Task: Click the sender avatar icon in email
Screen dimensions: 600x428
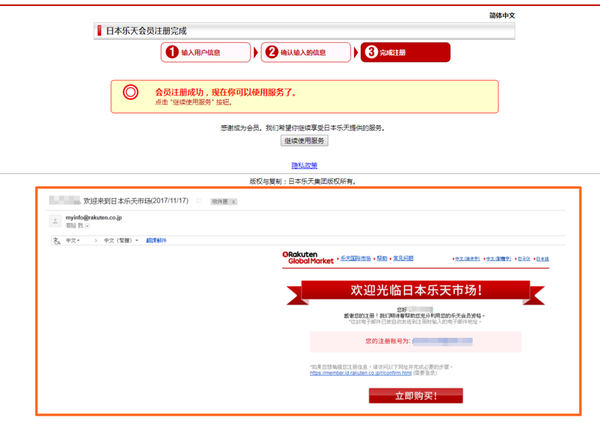Action: (x=53, y=220)
